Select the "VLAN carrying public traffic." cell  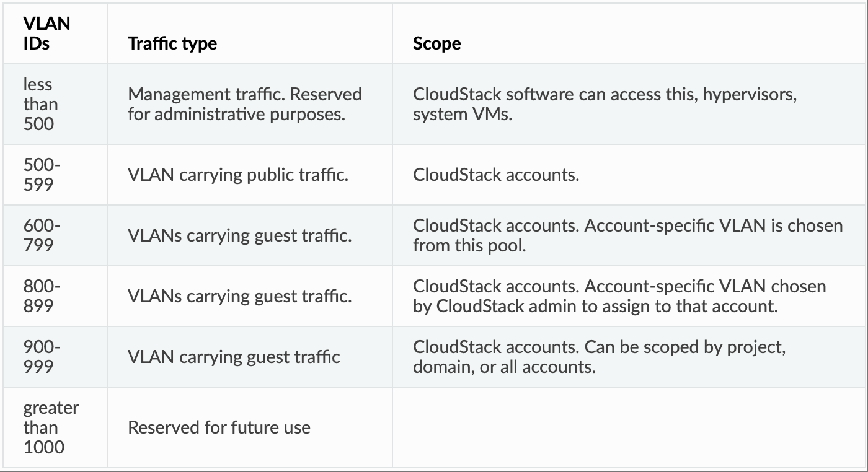click(238, 175)
